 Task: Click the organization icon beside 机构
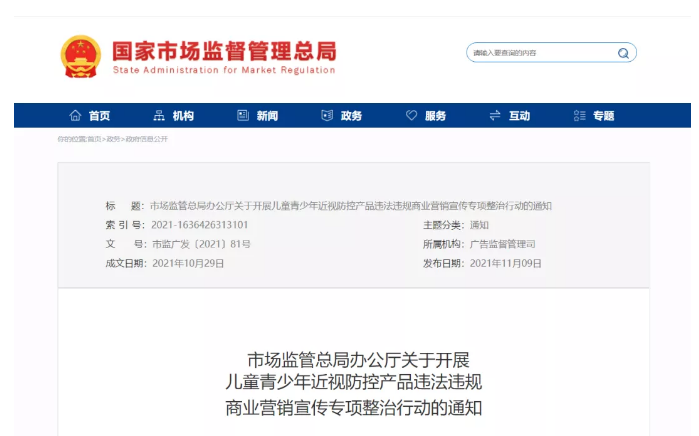tap(159, 115)
